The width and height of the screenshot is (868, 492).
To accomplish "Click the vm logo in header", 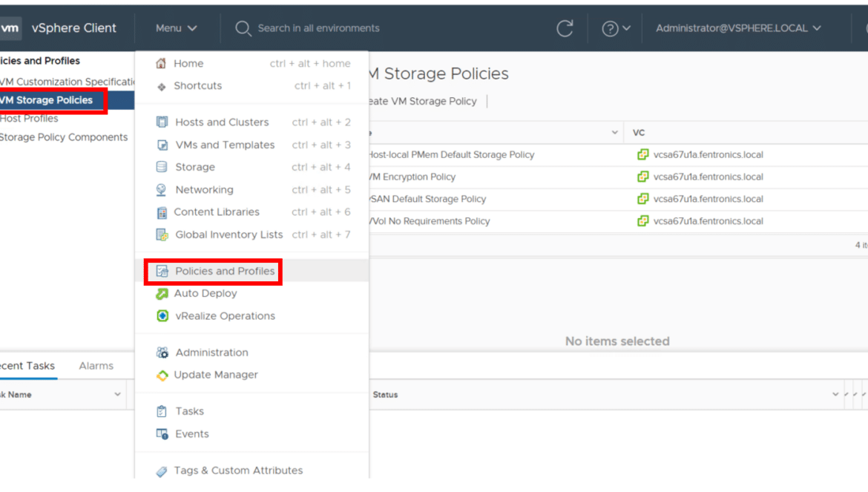I will click(x=10, y=28).
